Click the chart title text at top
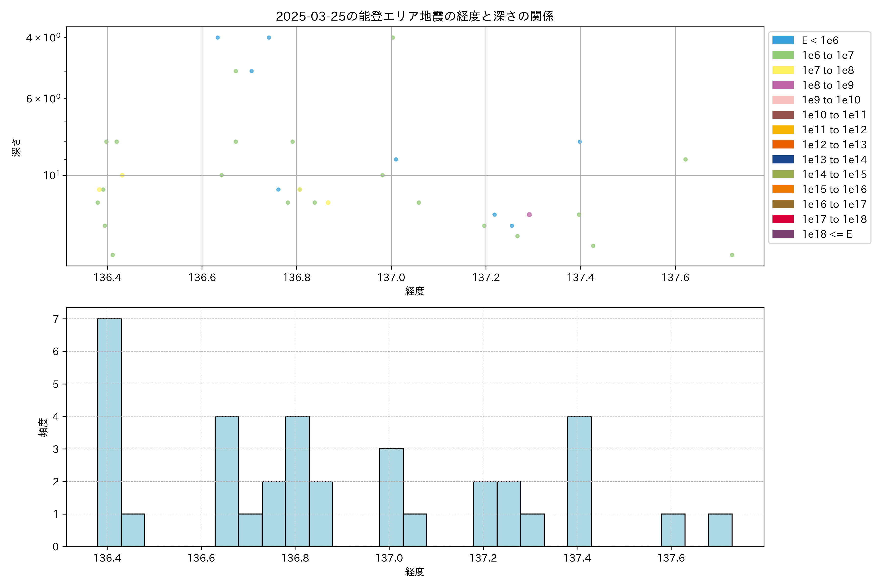The height and width of the screenshot is (588, 882). pyautogui.click(x=414, y=16)
